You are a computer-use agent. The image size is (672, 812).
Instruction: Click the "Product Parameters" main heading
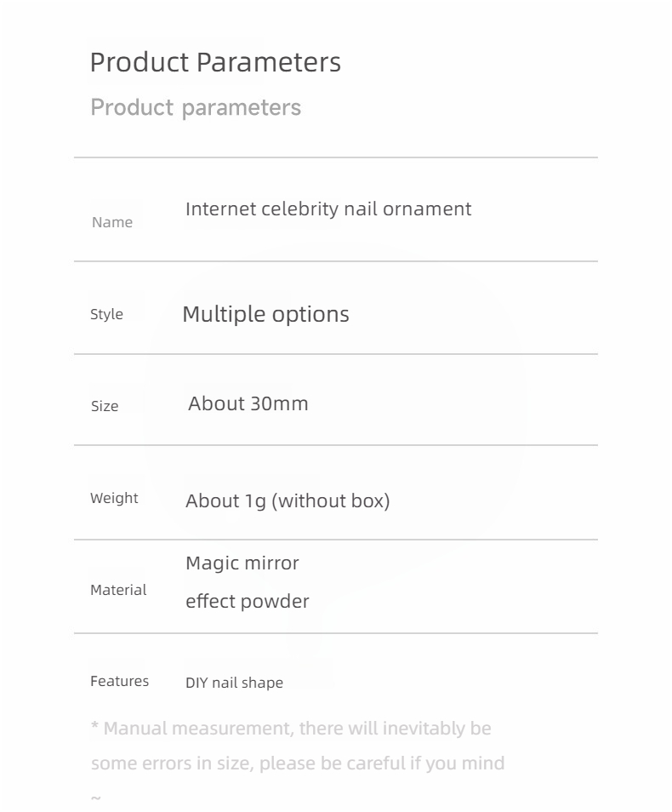(215, 62)
